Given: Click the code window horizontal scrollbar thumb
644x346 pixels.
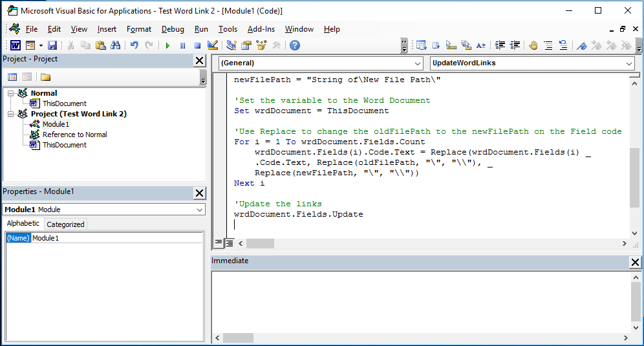Looking at the screenshot, I should tap(260, 244).
